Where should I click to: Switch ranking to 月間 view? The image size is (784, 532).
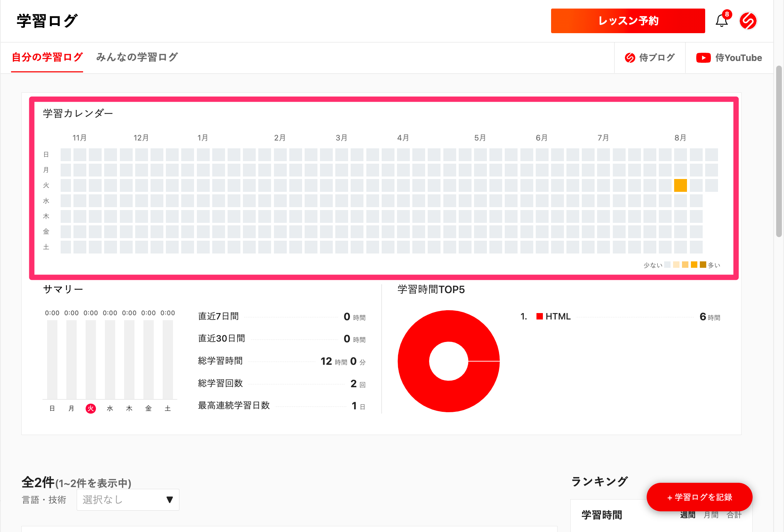[x=711, y=515]
